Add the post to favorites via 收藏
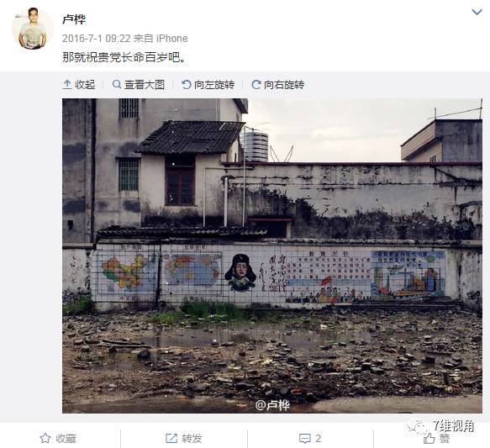The height and width of the screenshot is (448, 490). point(66,438)
